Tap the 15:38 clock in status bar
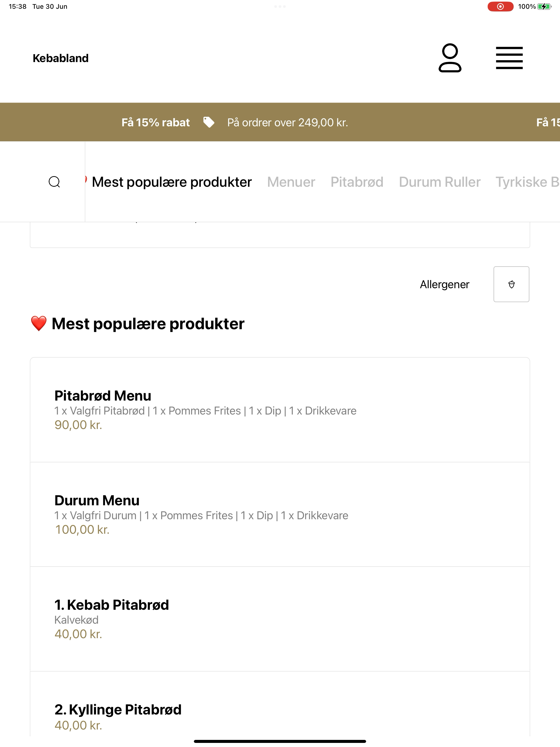The image size is (560, 747). click(17, 6)
